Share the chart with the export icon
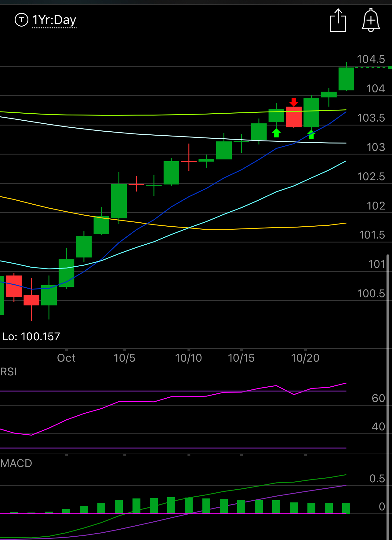392x540 pixels. pyautogui.click(x=338, y=20)
